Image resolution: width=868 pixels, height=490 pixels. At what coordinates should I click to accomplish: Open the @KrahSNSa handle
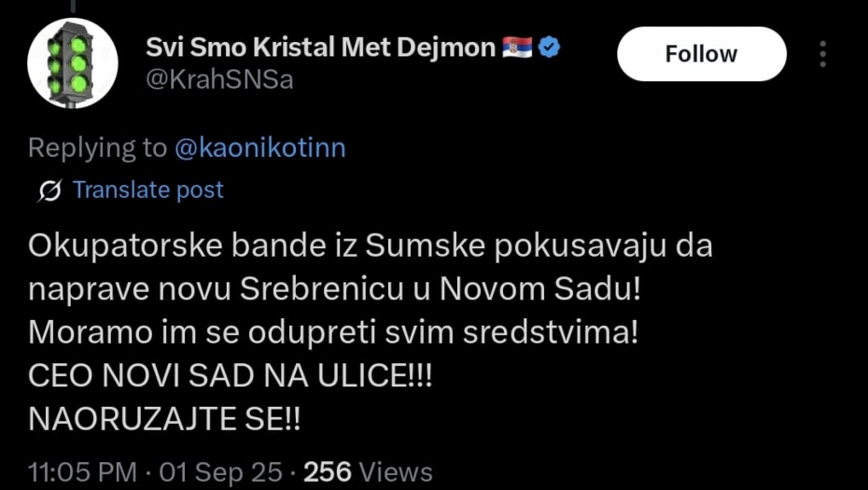(x=220, y=79)
